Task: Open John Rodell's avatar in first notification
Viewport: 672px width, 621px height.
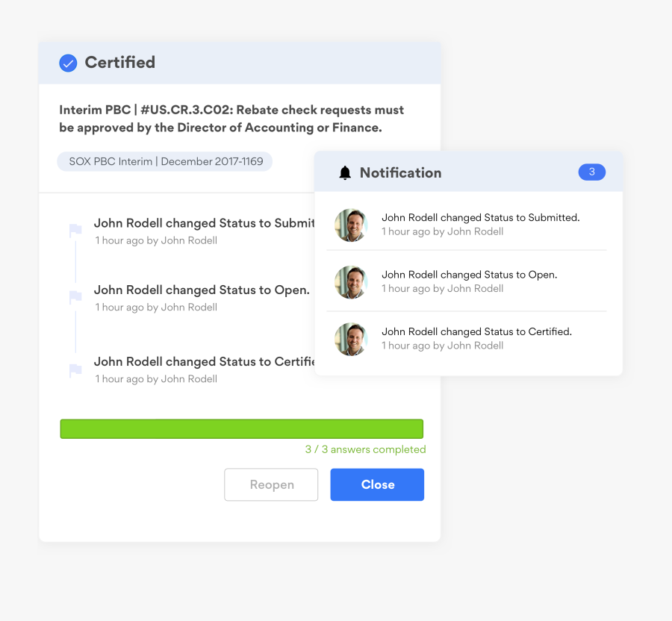Action: point(351,225)
